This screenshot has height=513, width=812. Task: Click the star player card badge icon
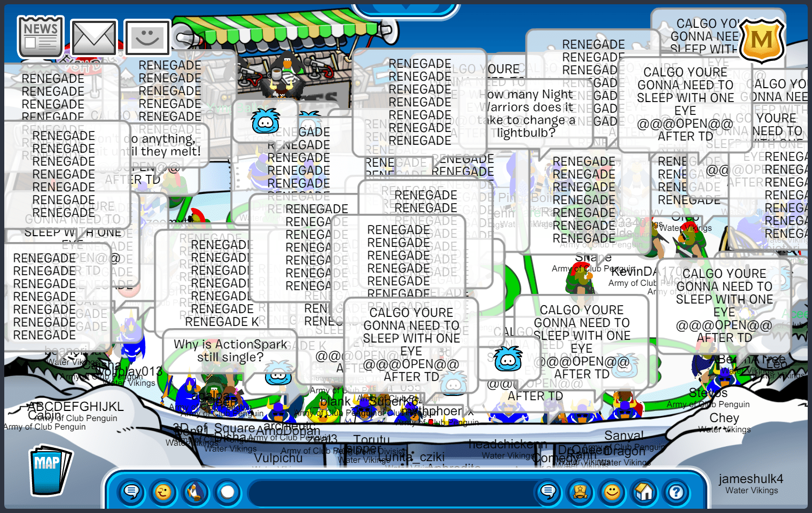click(580, 492)
